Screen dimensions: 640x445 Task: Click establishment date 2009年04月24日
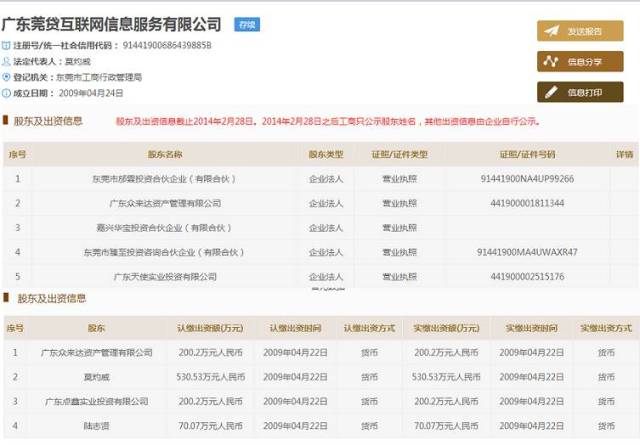(x=91, y=93)
